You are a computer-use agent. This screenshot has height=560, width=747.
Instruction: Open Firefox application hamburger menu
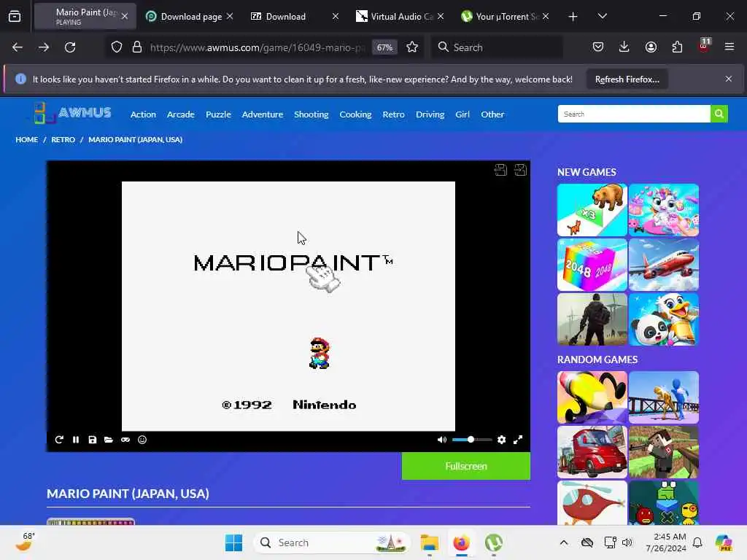pyautogui.click(x=729, y=47)
